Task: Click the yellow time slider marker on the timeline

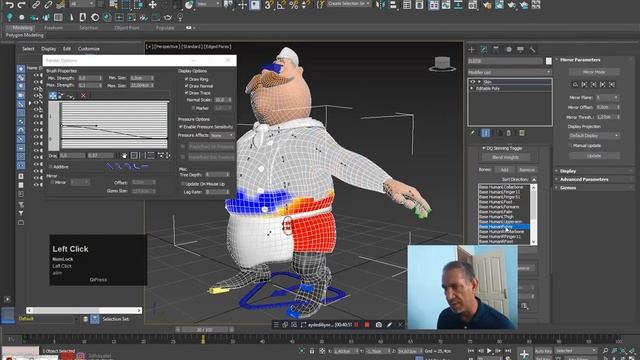Action: pyautogui.click(x=202, y=339)
